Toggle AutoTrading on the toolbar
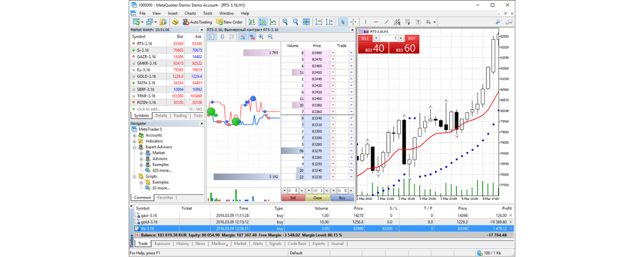Screen dimensions: 644x257 point(197,22)
